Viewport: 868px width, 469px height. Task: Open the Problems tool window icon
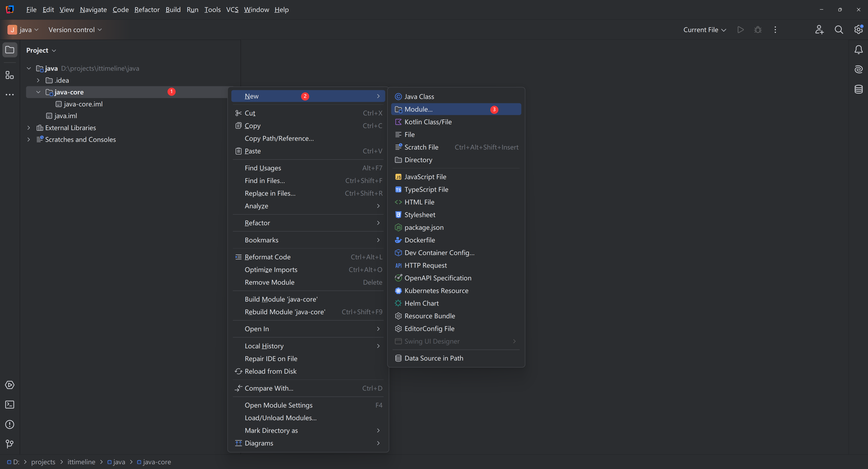[10, 424]
